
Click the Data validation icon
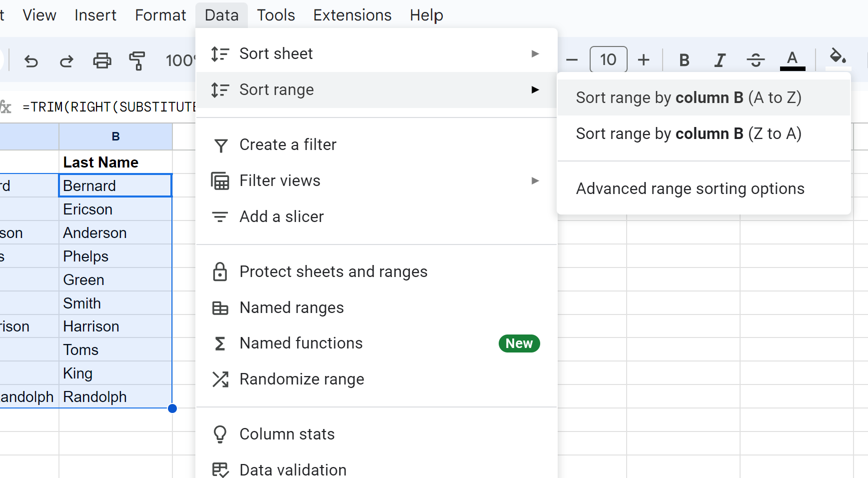click(220, 470)
